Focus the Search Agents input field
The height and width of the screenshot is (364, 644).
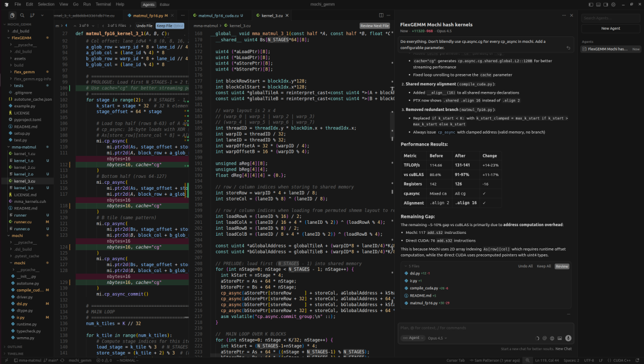(x=612, y=18)
